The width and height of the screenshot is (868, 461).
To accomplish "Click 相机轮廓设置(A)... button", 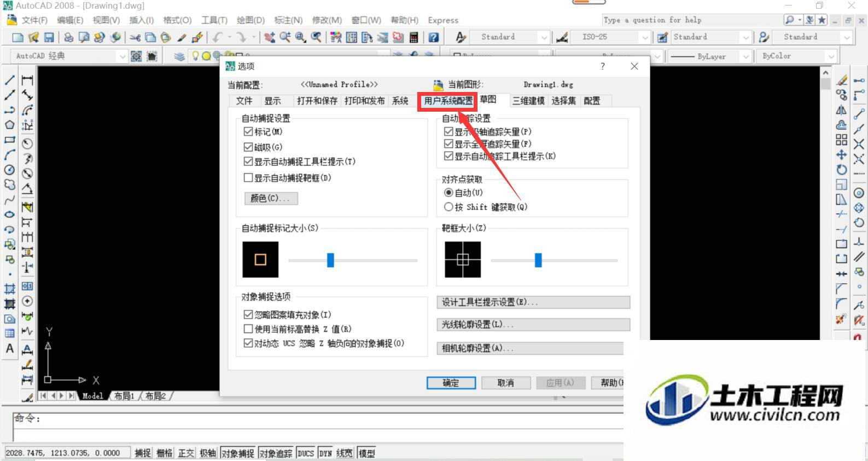I will pyautogui.click(x=531, y=348).
